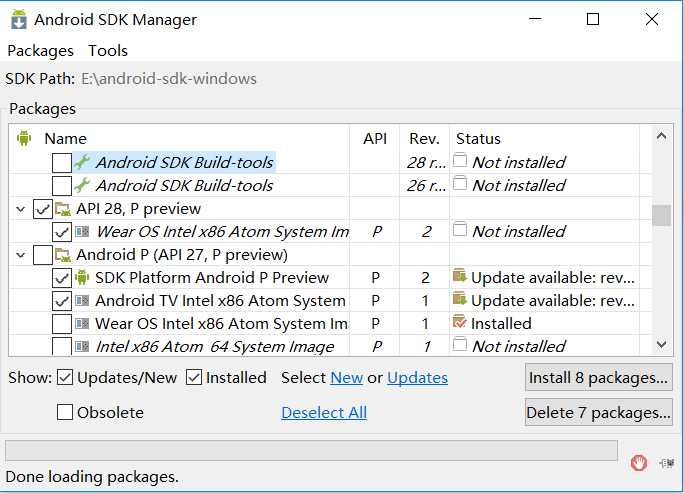The height and width of the screenshot is (494, 684).
Task: Click the Android SDK Manager title icon
Action: click(19, 20)
